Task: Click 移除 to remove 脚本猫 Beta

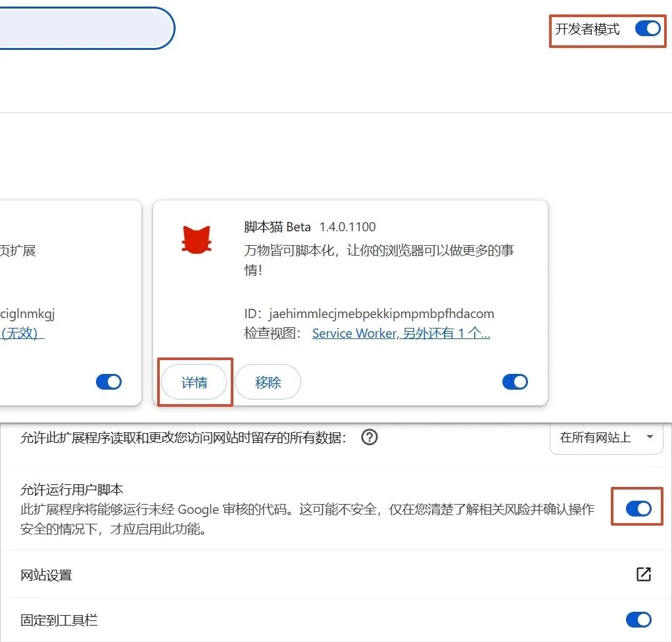Action: pyautogui.click(x=268, y=382)
